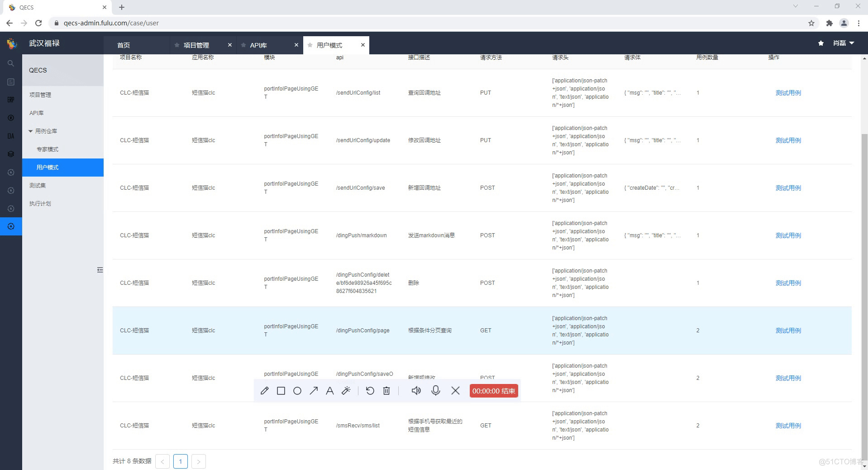The height and width of the screenshot is (470, 868).
Task: Click the /dingPushConfig/page api cell
Action: (x=363, y=331)
